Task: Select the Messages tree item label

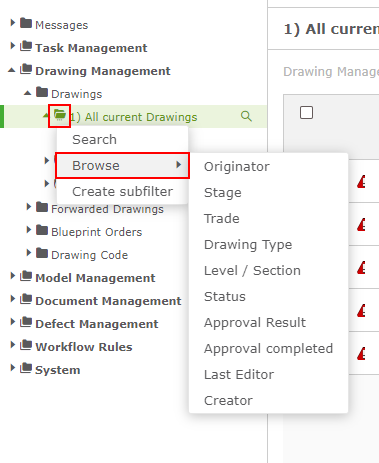Action: [62, 25]
